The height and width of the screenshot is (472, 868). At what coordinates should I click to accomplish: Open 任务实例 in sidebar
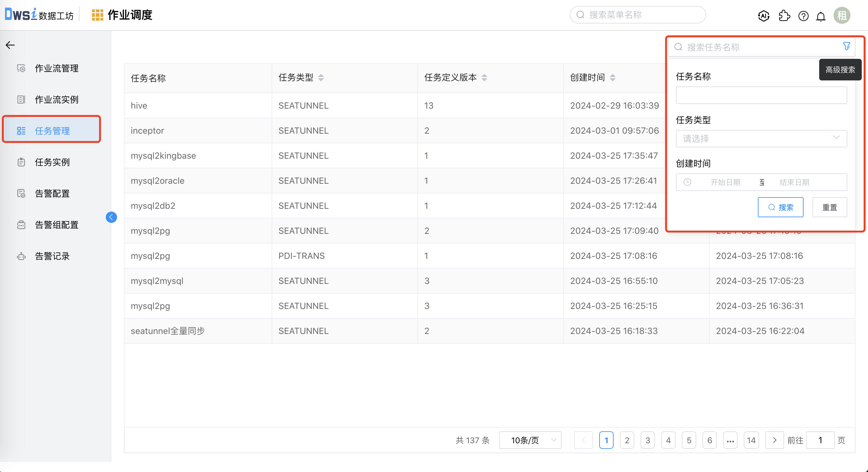coord(52,162)
